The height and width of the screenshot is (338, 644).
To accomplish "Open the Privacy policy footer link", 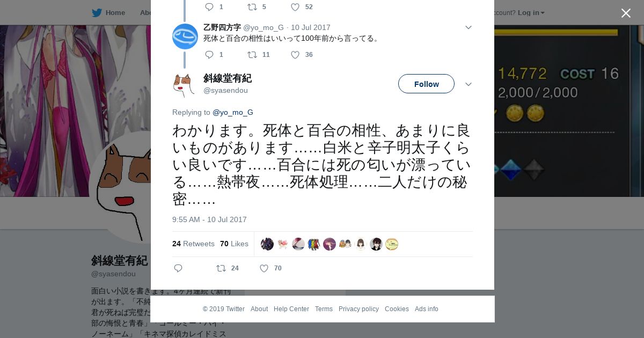I will point(358,309).
